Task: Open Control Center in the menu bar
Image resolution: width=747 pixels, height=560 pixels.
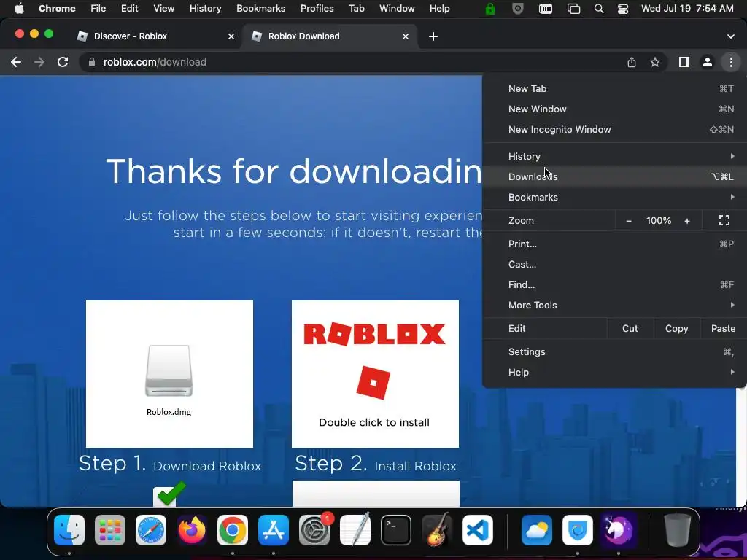Action: click(623, 9)
